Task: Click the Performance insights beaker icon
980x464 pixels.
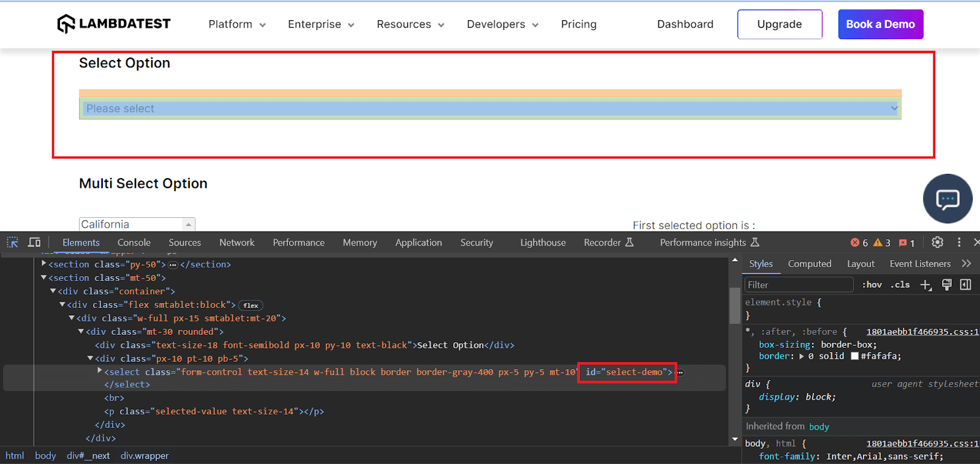Action: (x=755, y=242)
